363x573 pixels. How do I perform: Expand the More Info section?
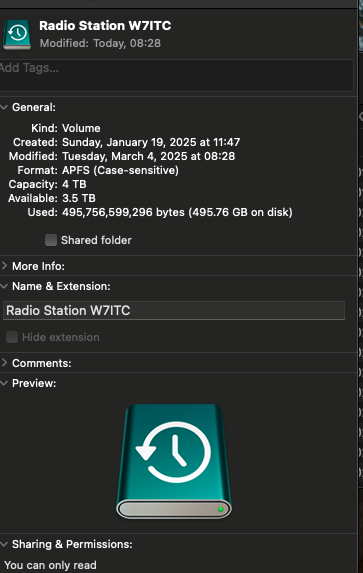(x=4, y=266)
